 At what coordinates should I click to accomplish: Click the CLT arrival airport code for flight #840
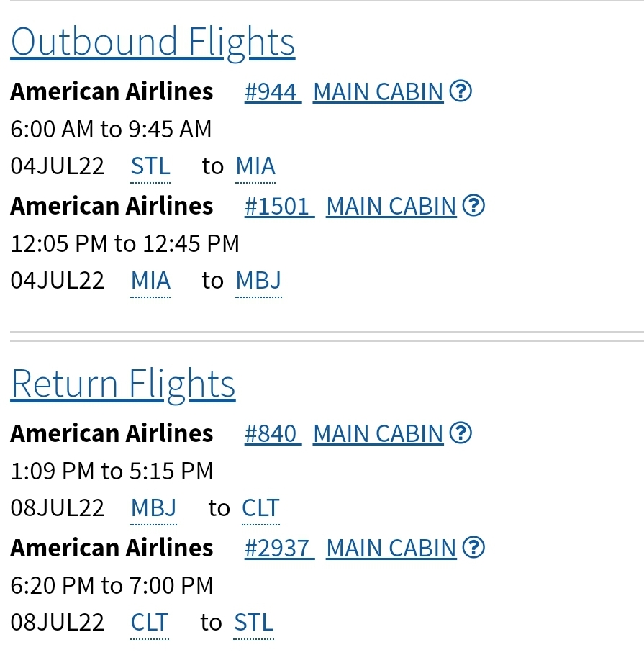tap(260, 508)
